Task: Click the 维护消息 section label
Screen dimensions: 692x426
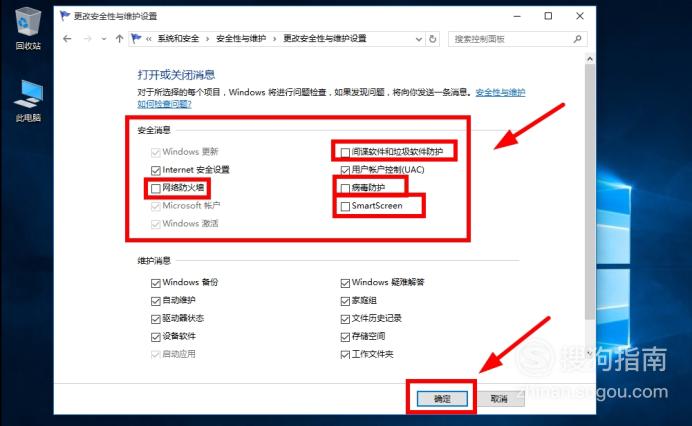Action: click(154, 260)
